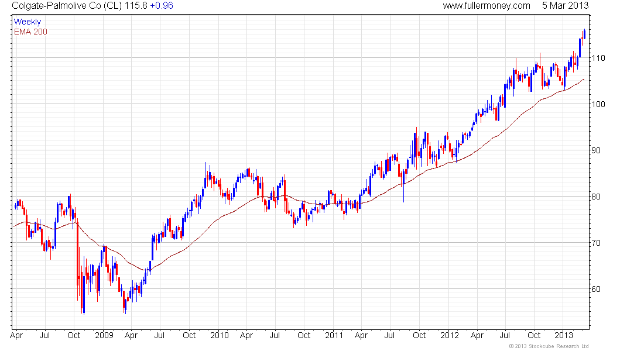Viewport: 644px width, 351px height.
Task: Click the 2009 year label on time axis
Action: coord(104,335)
